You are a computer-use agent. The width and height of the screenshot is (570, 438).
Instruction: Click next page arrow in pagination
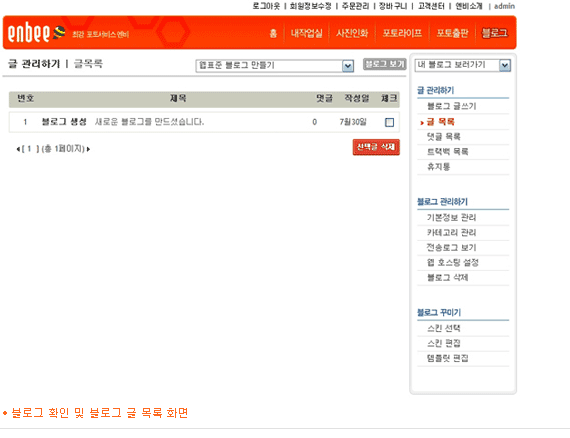[88, 149]
